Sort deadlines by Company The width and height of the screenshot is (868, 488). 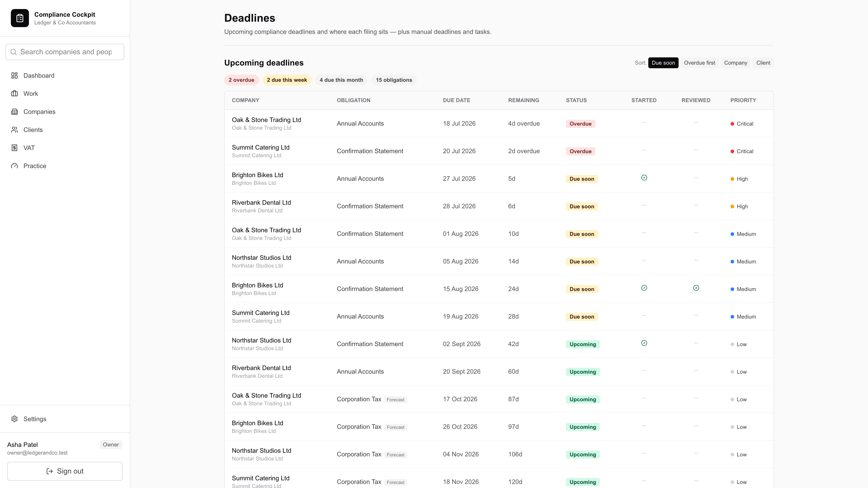coord(736,63)
